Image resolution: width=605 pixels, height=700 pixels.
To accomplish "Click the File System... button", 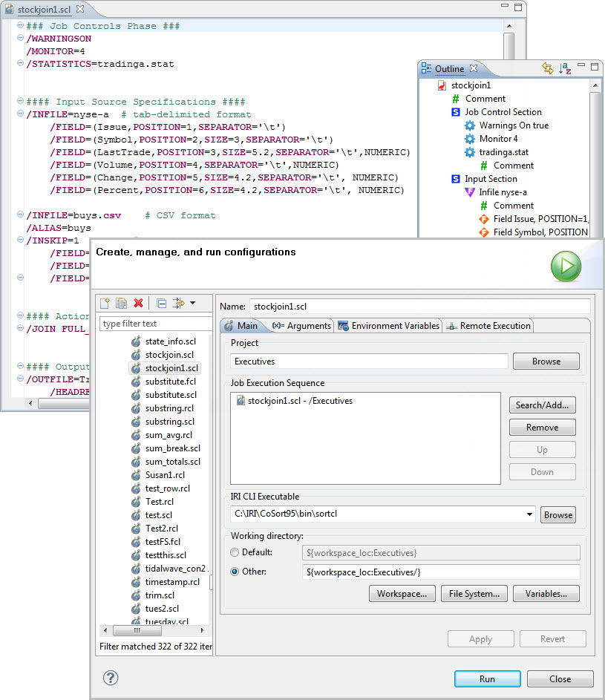I will 474,594.
